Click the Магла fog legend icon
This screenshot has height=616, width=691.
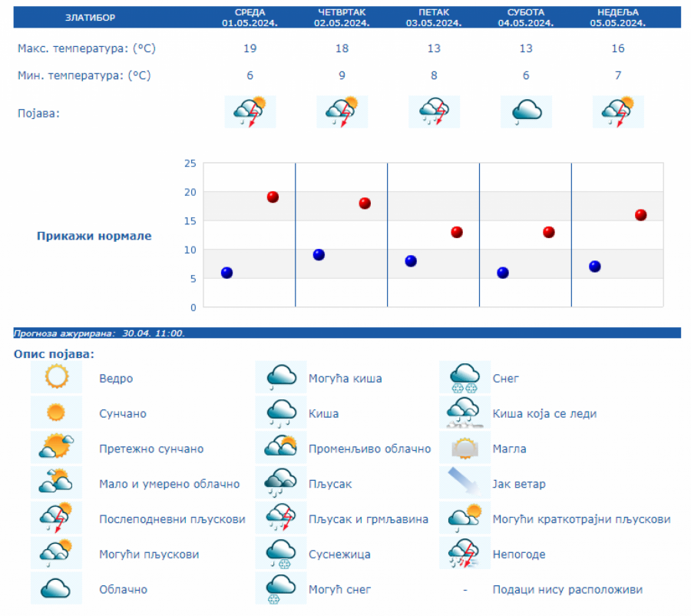click(465, 449)
